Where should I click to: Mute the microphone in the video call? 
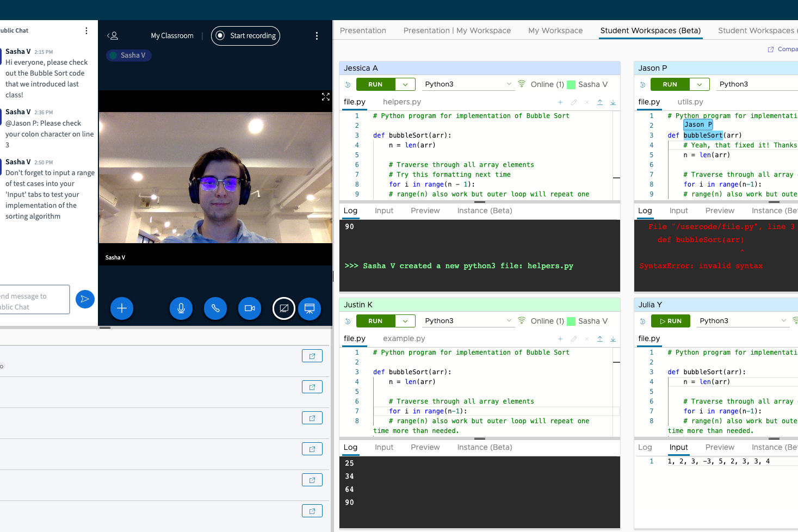(181, 308)
